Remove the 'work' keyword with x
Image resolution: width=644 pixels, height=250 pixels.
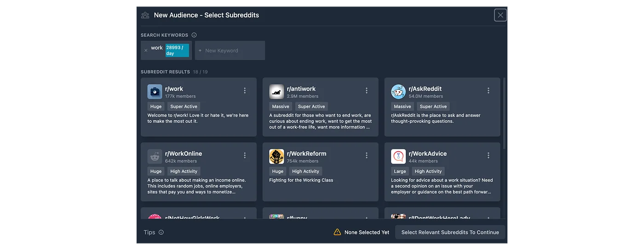pyautogui.click(x=146, y=51)
